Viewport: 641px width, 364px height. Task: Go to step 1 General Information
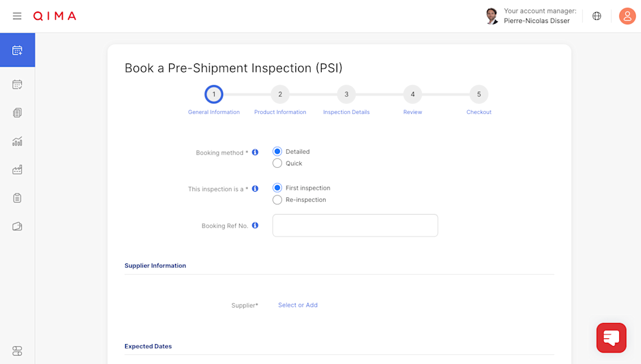(214, 94)
